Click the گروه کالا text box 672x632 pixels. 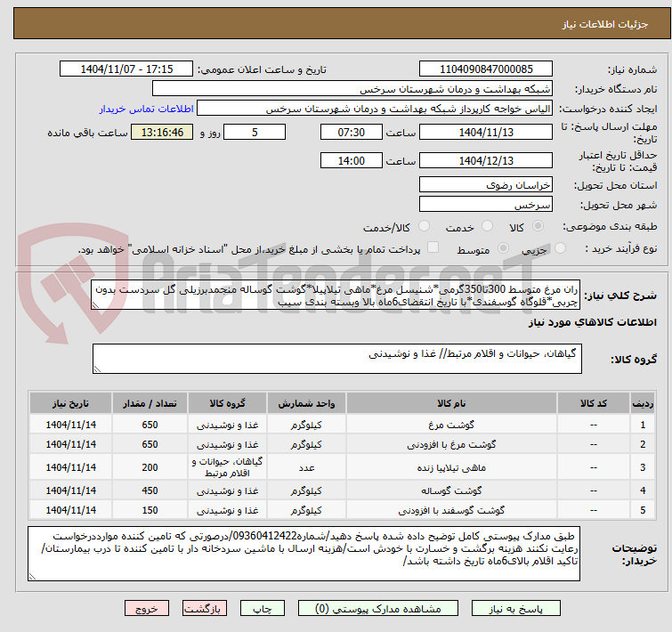(336, 359)
